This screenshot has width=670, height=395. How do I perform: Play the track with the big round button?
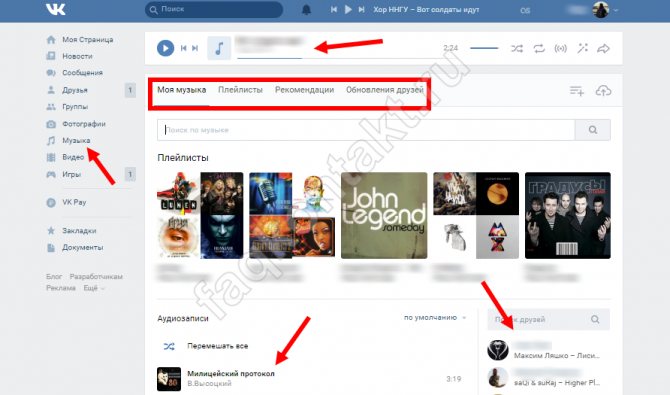(165, 48)
